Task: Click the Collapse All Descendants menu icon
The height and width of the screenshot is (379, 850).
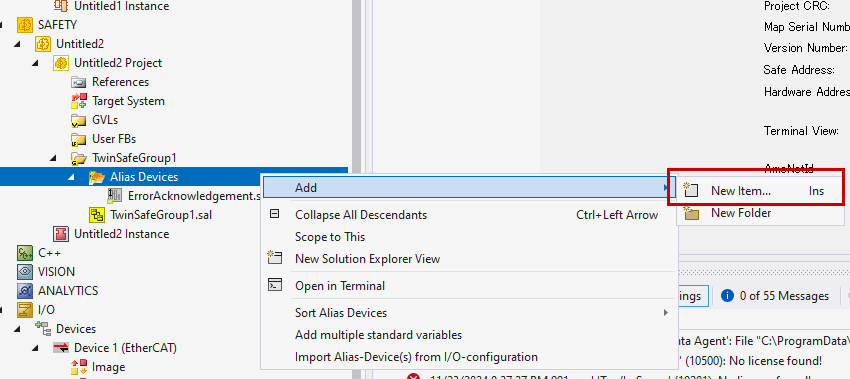Action: (x=274, y=214)
